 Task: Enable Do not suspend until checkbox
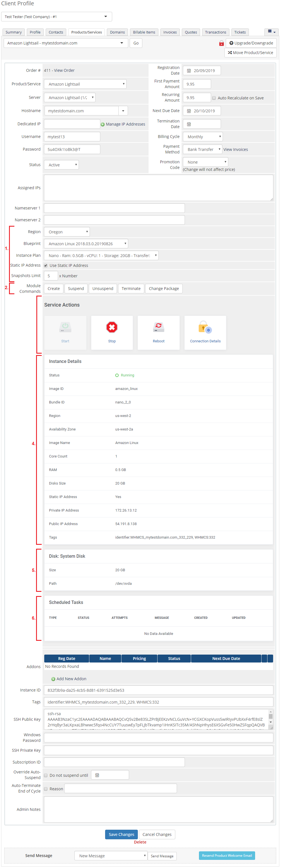coord(46,775)
